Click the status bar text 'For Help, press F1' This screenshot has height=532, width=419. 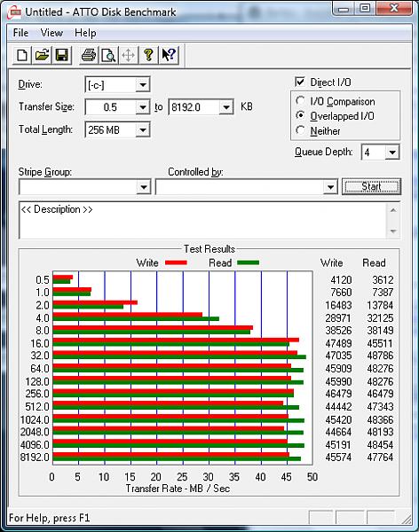(50, 518)
